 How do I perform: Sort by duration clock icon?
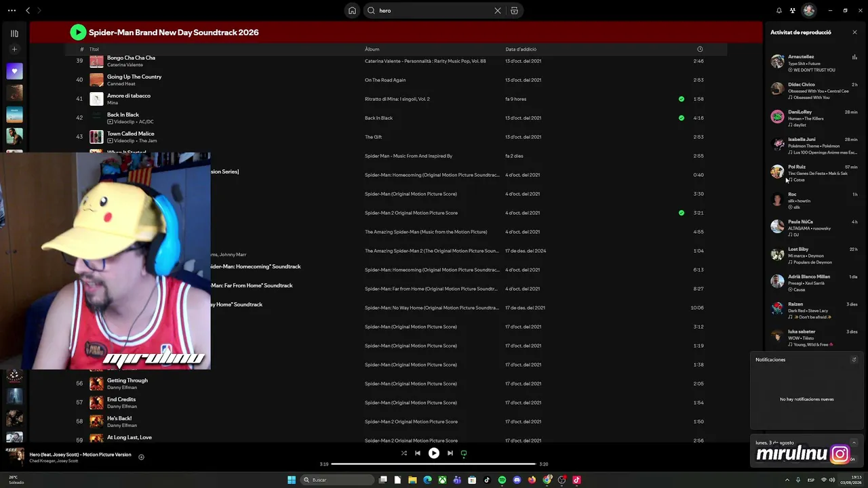700,49
